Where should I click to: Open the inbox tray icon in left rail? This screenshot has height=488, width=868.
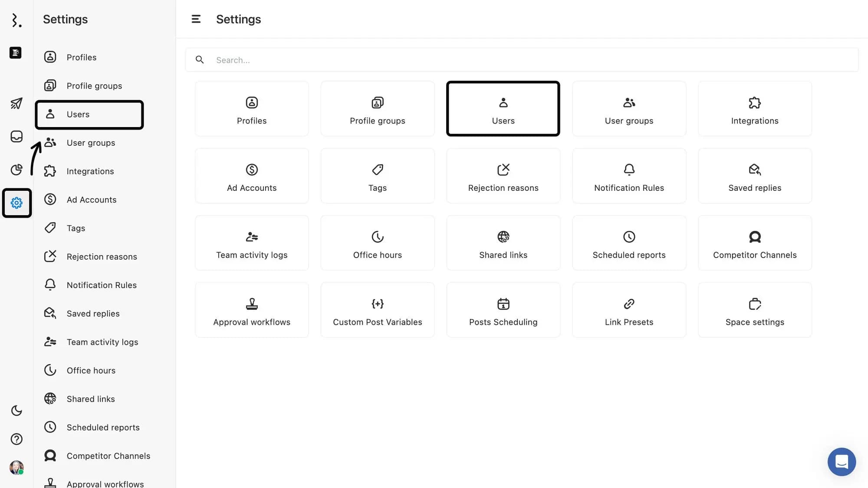coord(16,137)
